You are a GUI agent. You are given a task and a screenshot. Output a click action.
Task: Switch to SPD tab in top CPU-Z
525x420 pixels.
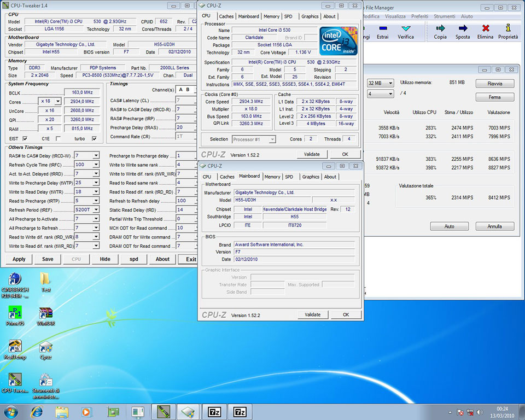click(x=288, y=16)
